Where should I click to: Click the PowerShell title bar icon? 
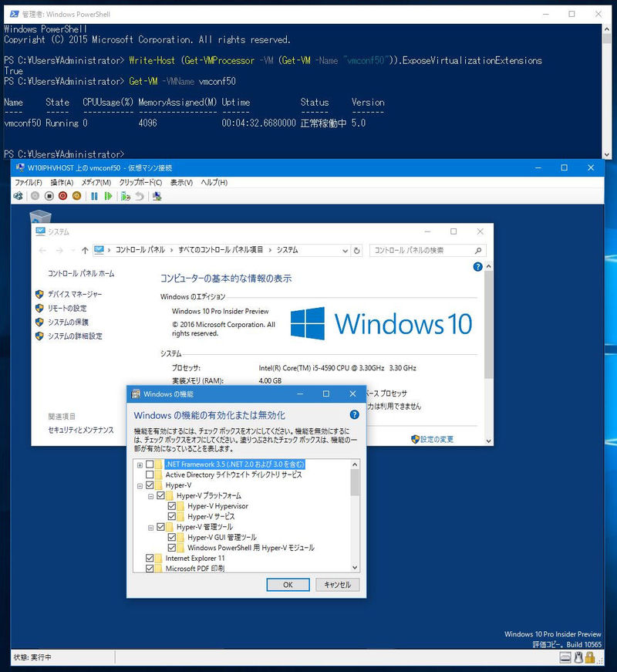pyautogui.click(x=14, y=14)
